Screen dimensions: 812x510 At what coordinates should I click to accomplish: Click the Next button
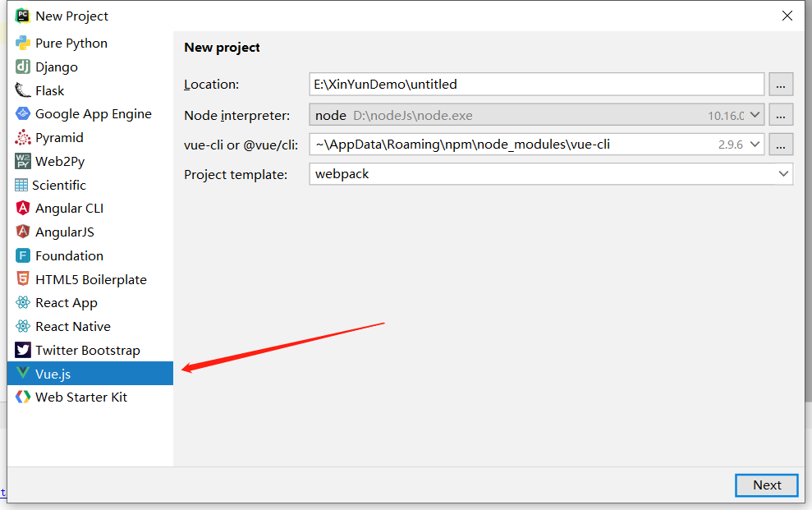point(766,485)
